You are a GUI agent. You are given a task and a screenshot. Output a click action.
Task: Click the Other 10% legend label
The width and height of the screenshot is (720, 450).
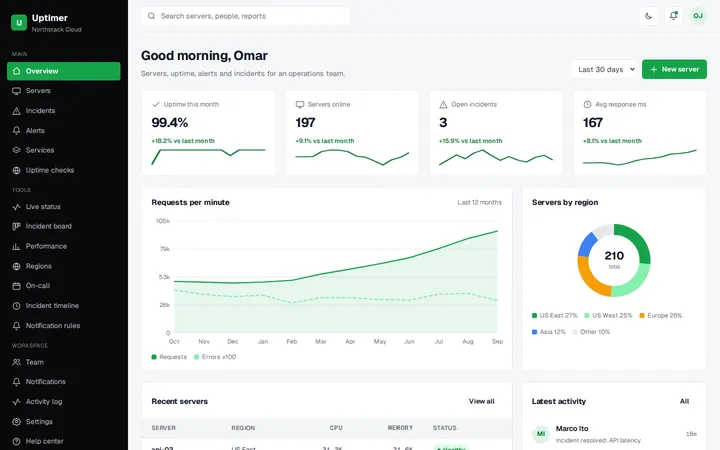(595, 332)
